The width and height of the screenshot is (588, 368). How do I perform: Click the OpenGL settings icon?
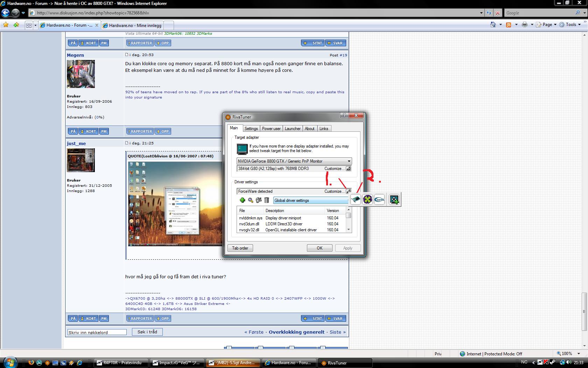379,199
